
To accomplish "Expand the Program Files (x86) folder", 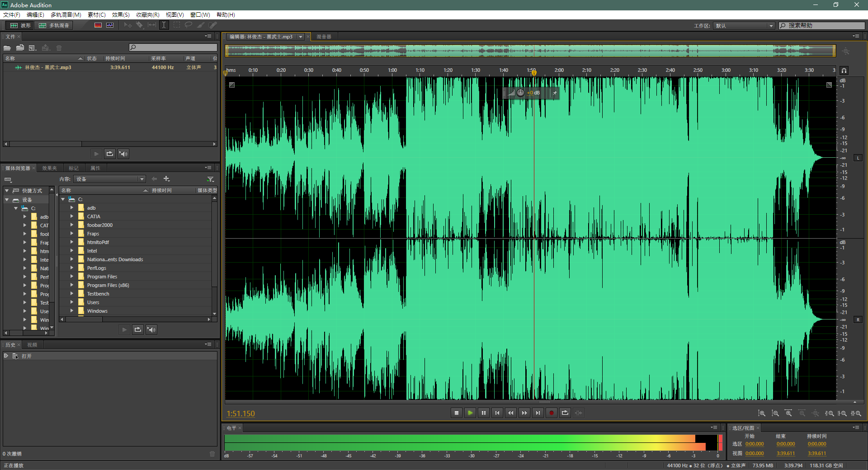I will (72, 285).
